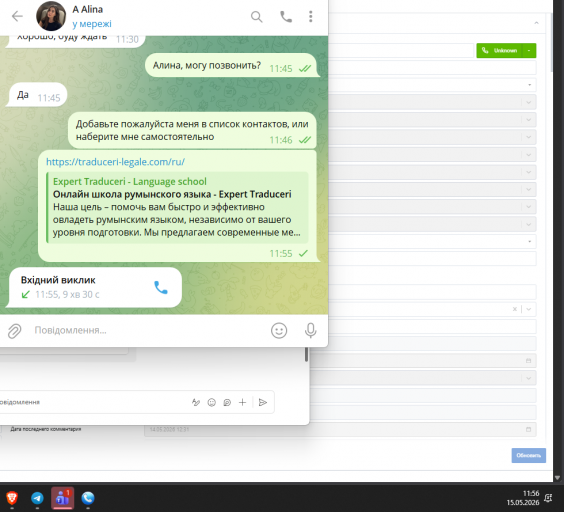Add attachment with the plus icon
This screenshot has height=512, width=564.
pyautogui.click(x=242, y=402)
